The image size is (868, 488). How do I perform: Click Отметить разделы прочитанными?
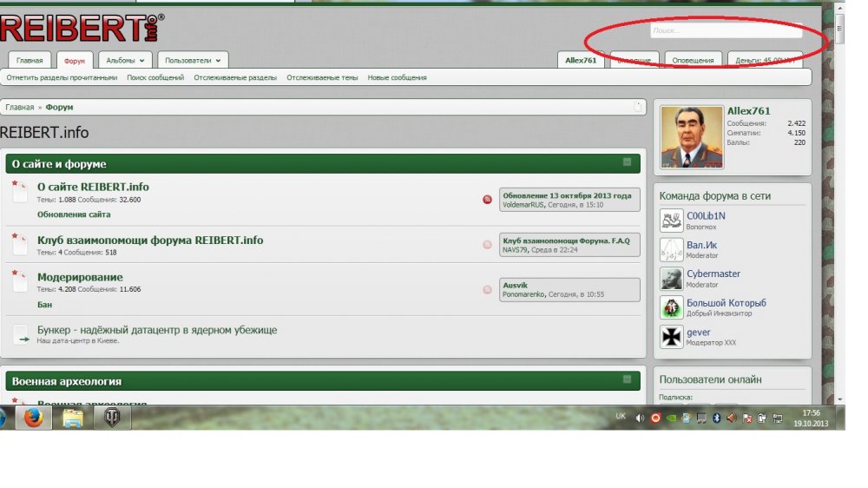pos(62,77)
